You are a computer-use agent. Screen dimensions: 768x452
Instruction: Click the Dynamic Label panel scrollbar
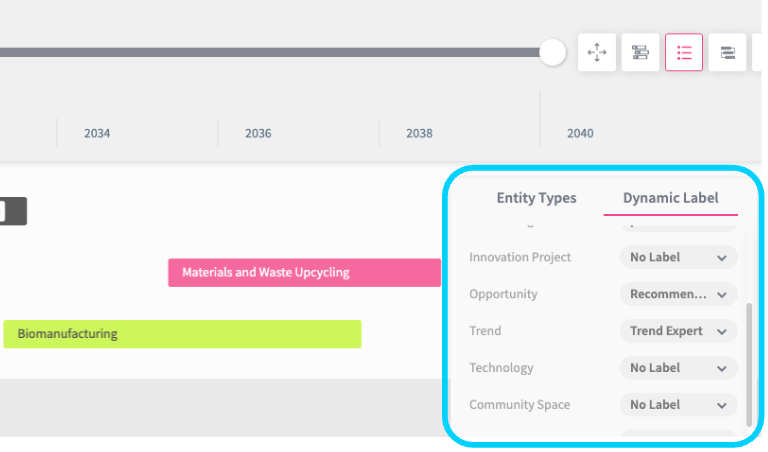(x=748, y=360)
